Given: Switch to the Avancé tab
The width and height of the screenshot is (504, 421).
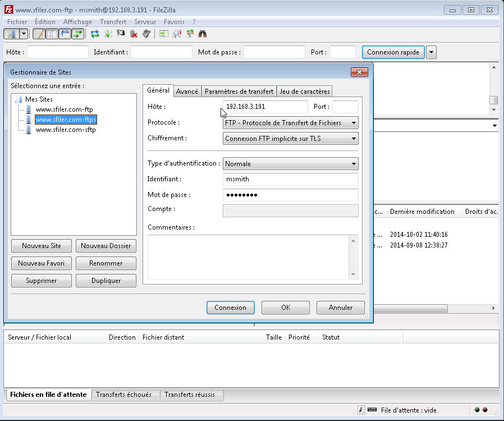Looking at the screenshot, I should click(187, 91).
